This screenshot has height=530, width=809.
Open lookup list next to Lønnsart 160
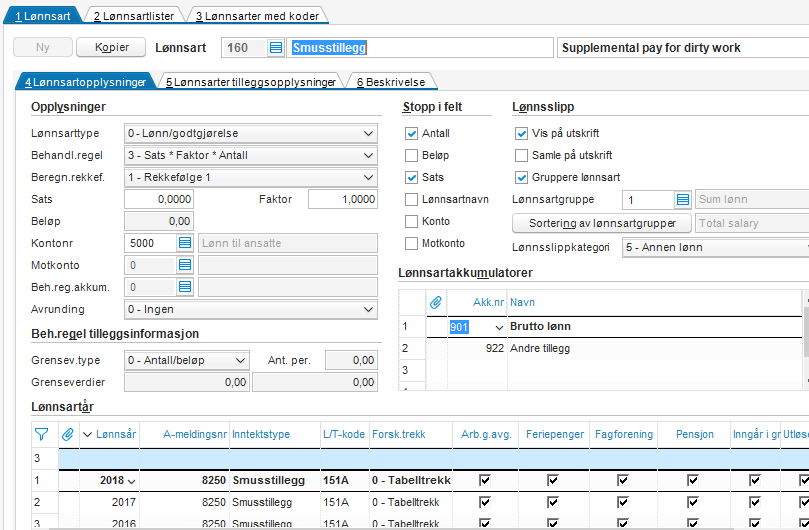tap(276, 47)
